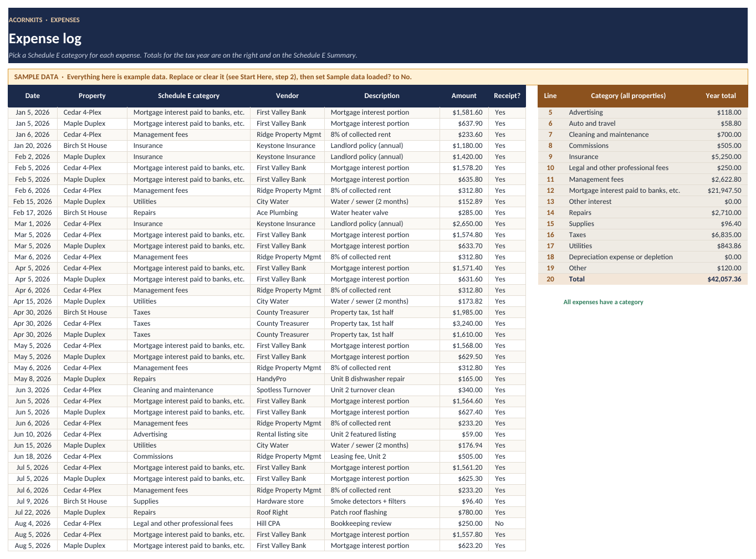756x559 pixels.
Task: Select the ACORNKITS · EXPENSES breadcrumb text
Action: (44, 20)
